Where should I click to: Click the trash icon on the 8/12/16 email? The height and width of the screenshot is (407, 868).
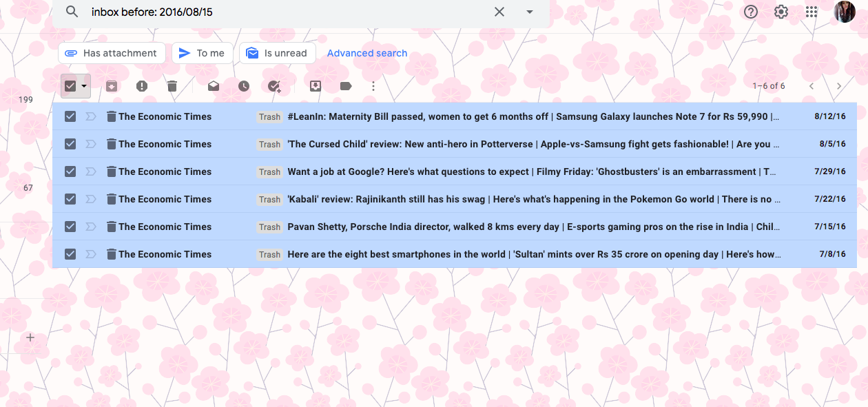(x=111, y=116)
